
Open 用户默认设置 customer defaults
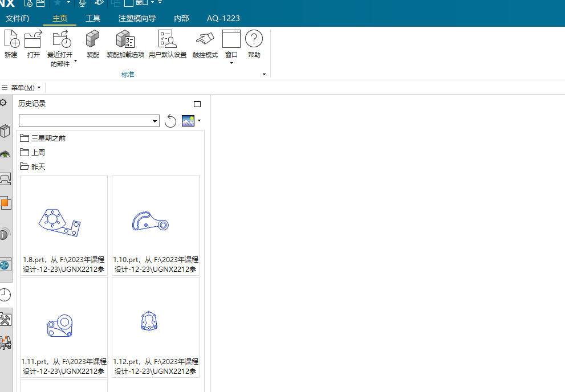pyautogui.click(x=167, y=40)
